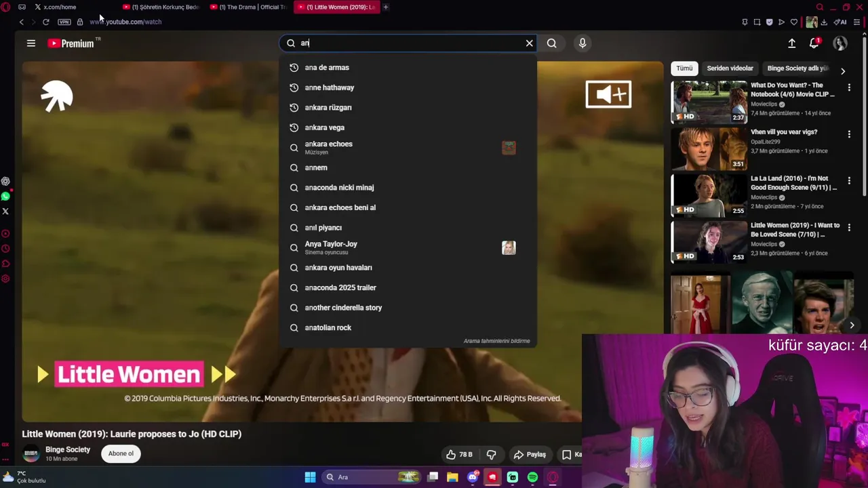The image size is (868, 488).
Task: Like the video (78 B)
Action: (x=459, y=455)
